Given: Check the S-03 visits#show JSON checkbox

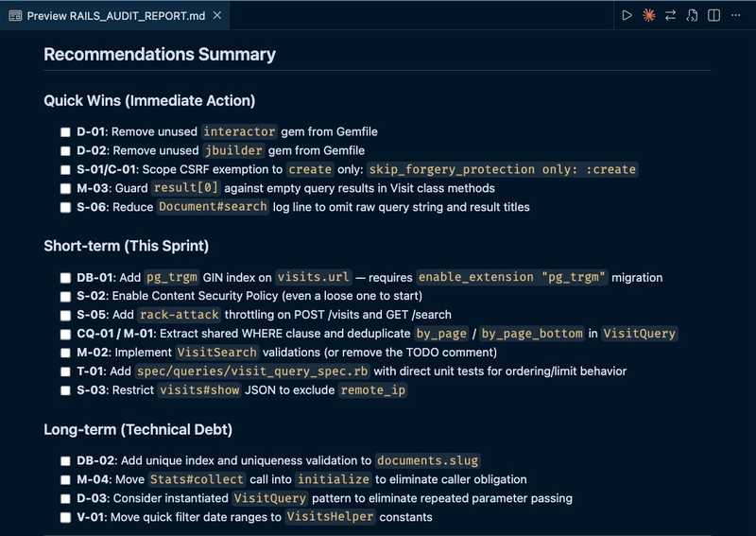Looking at the screenshot, I should point(65,390).
